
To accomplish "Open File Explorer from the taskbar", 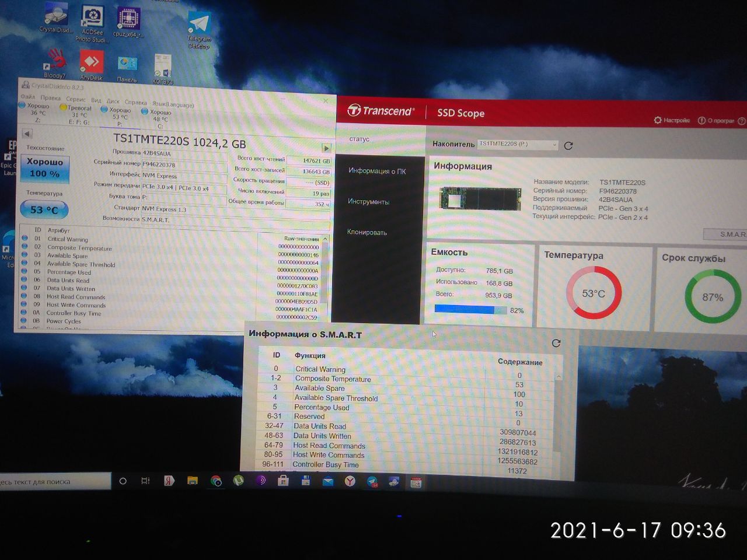I will [192, 481].
